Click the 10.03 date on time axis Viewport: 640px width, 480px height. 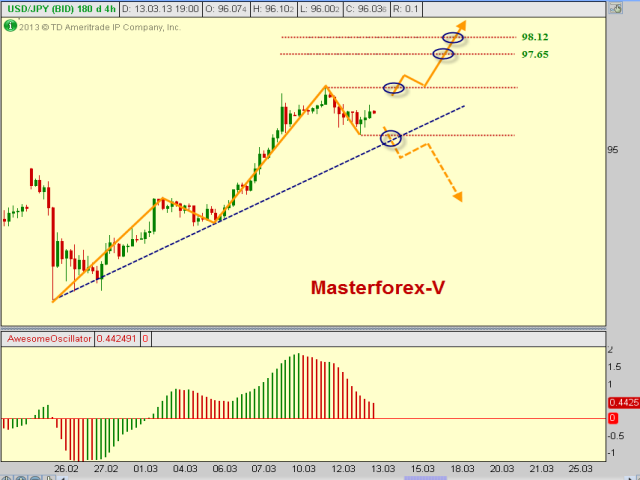pyautogui.click(x=303, y=469)
